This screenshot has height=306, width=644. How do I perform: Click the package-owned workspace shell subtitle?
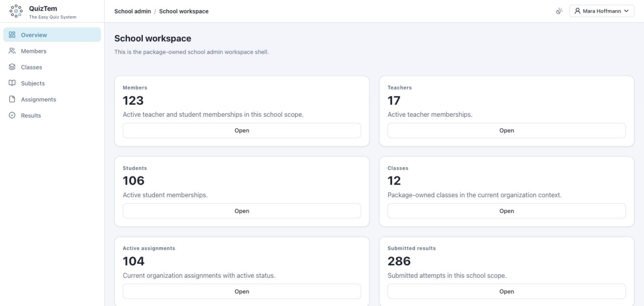(191, 52)
